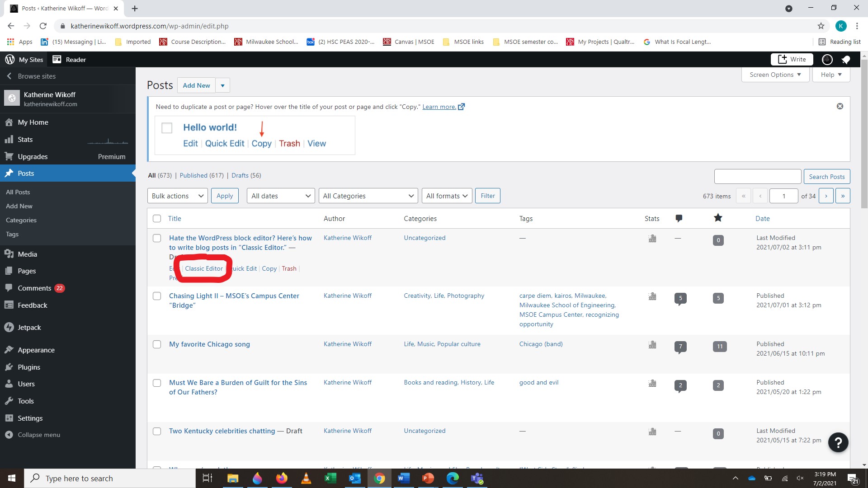The height and width of the screenshot is (488, 868).
Task: Open WordPress notifications bell icon
Action: 845,60
